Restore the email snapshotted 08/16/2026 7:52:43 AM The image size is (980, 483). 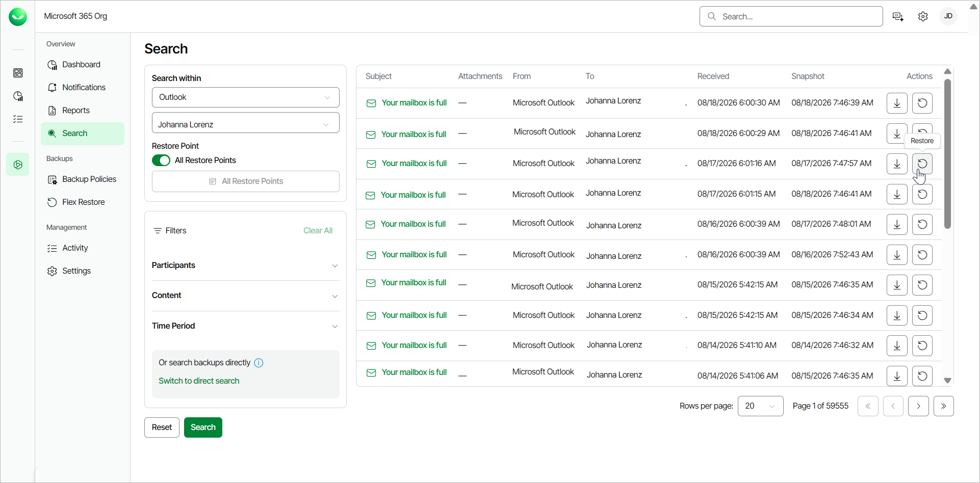922,255
